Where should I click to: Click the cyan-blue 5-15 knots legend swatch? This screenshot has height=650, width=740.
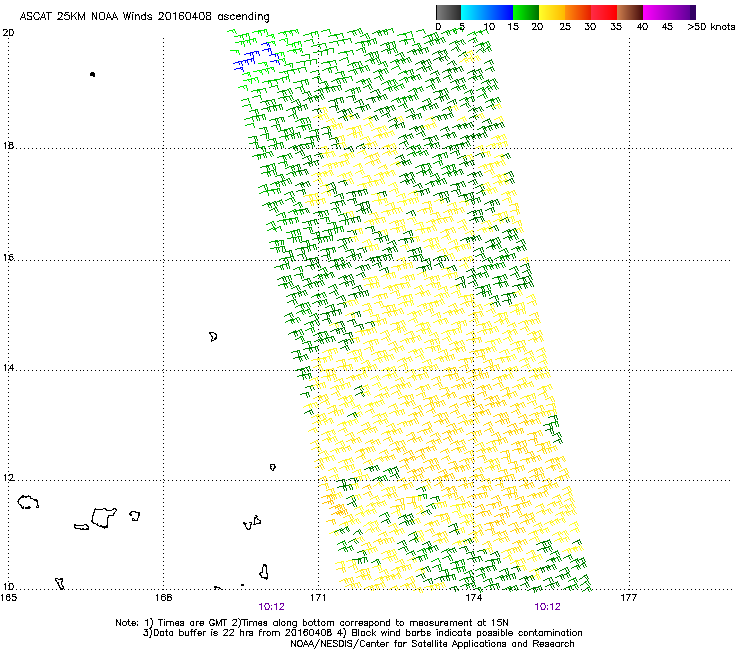pyautogui.click(x=487, y=12)
